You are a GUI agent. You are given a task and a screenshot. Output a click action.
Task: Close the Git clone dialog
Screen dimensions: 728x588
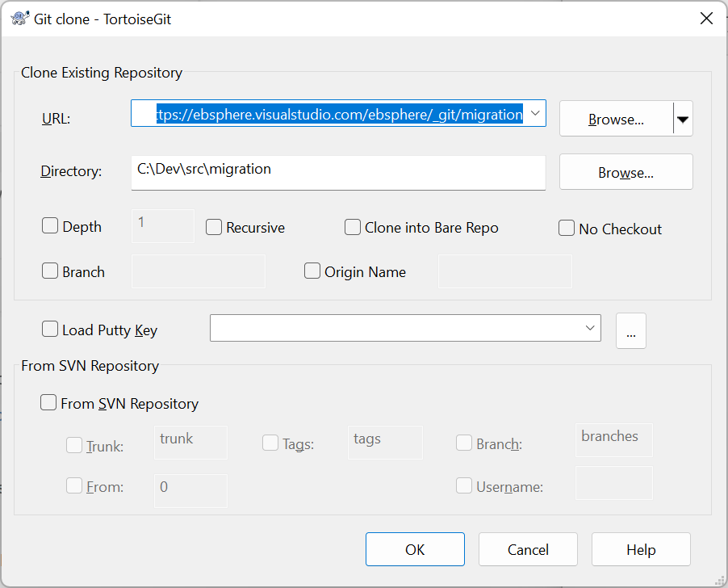[x=706, y=19]
